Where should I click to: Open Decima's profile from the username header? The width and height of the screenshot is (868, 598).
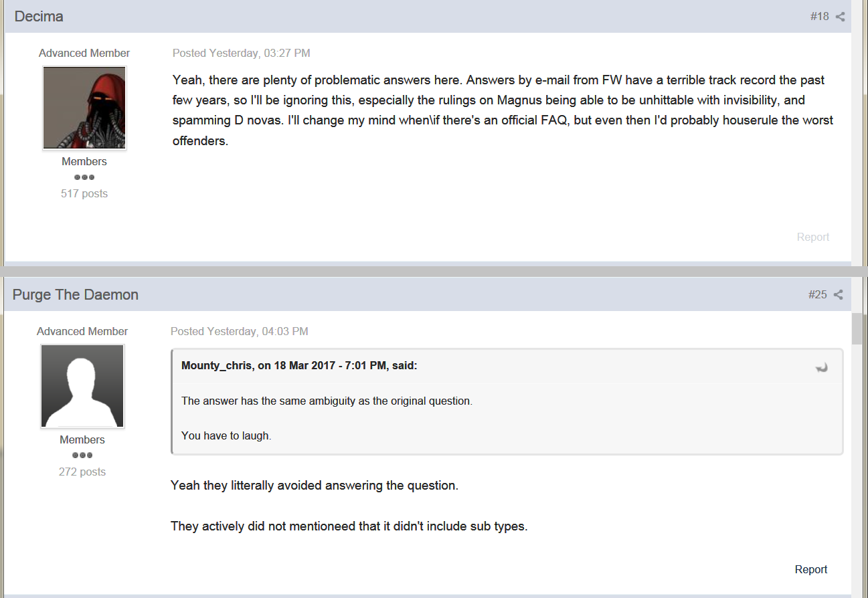[39, 17]
